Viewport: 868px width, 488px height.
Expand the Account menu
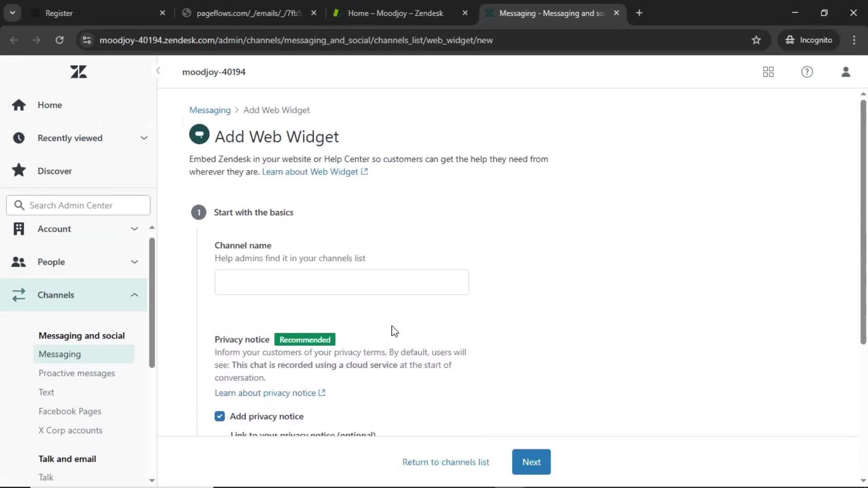coord(134,229)
